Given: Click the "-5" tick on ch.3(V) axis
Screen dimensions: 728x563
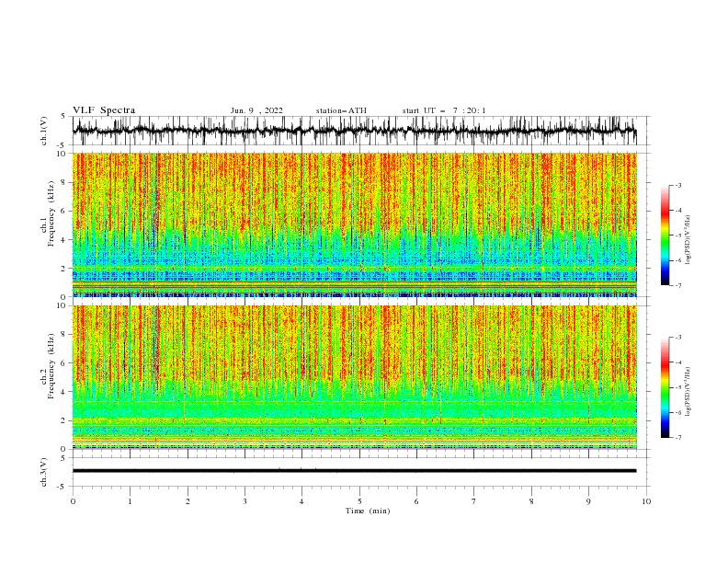Looking at the screenshot, I should coord(62,487).
